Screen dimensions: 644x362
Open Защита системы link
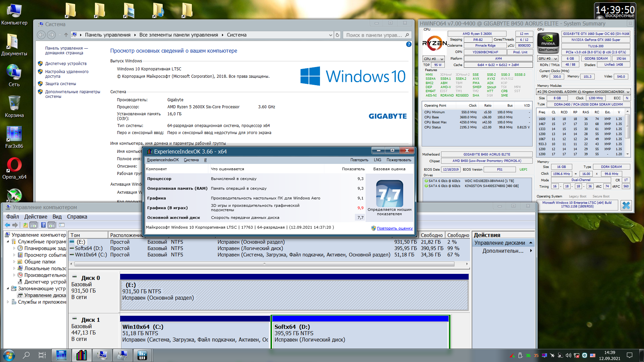60,84
